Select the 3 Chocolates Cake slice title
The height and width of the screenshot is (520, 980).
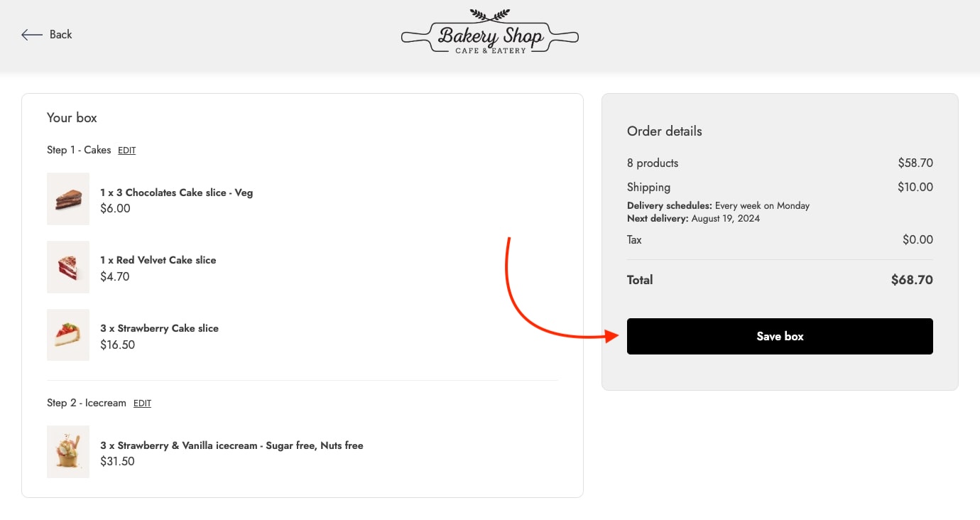coord(176,193)
